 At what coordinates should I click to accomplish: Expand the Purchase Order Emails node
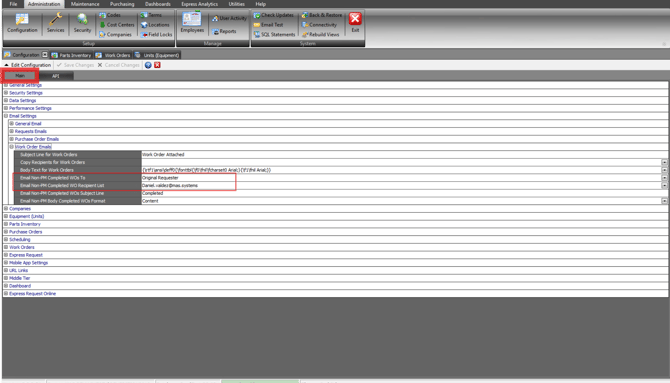point(12,139)
